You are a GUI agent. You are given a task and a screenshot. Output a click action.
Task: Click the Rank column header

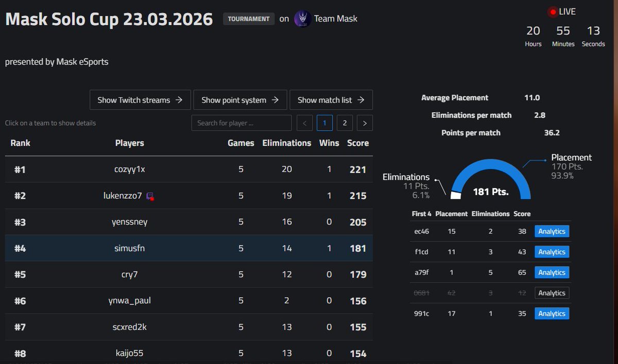[x=20, y=143]
